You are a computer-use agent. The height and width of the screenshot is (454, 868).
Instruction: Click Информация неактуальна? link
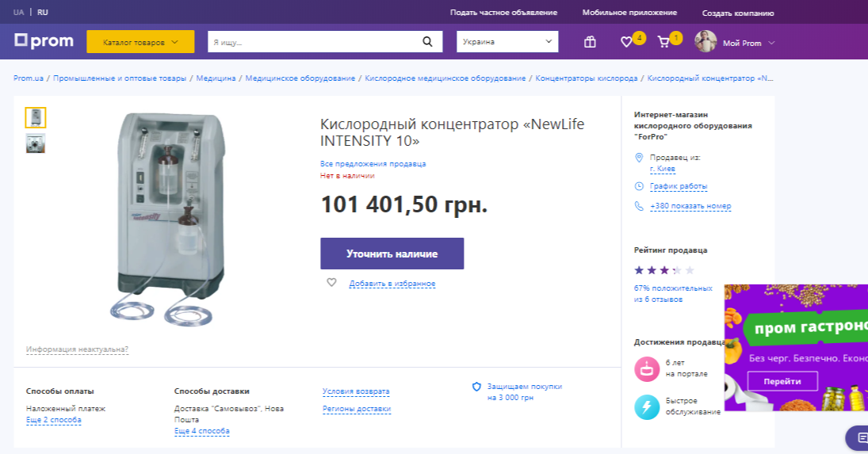pos(77,349)
